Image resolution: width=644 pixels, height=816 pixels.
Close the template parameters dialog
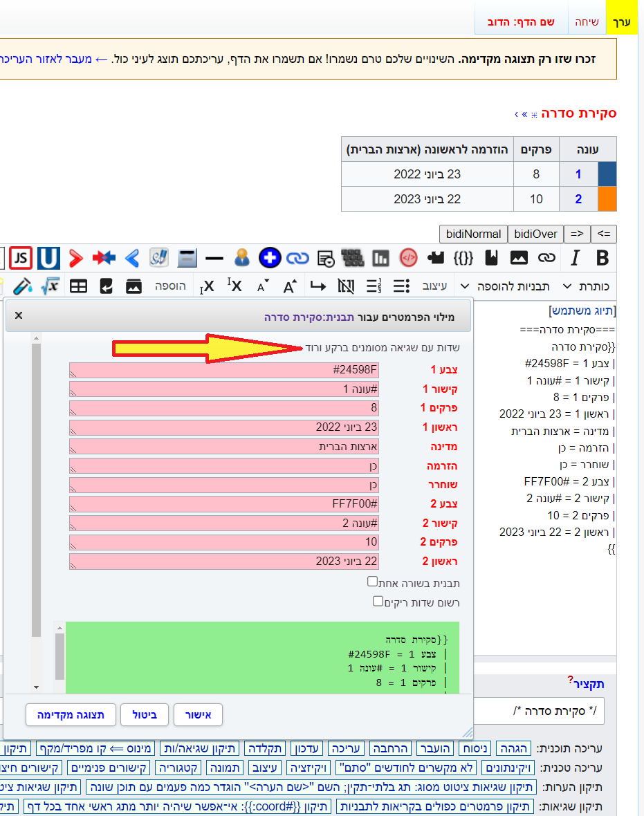[19, 315]
